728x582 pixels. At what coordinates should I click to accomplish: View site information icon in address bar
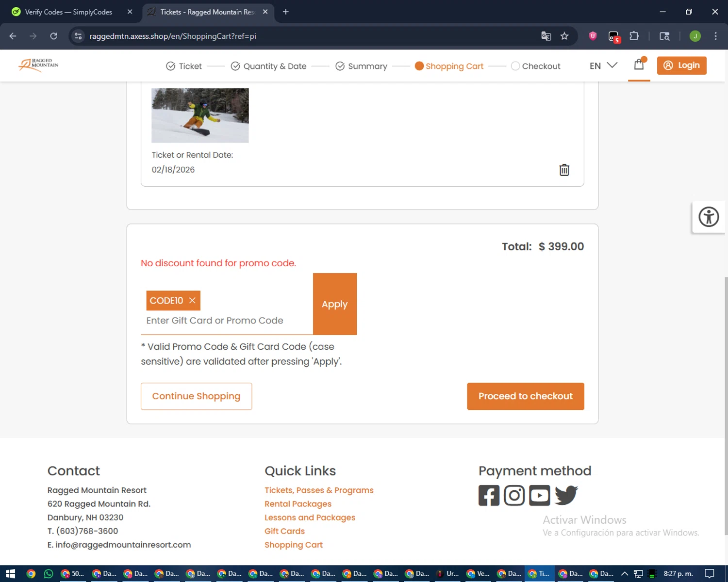click(78, 36)
